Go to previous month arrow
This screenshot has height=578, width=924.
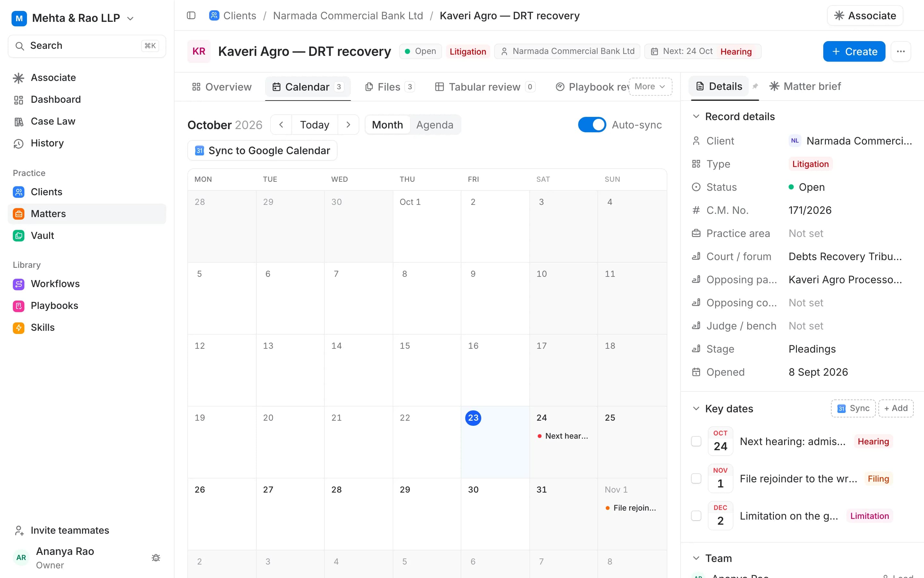(281, 125)
